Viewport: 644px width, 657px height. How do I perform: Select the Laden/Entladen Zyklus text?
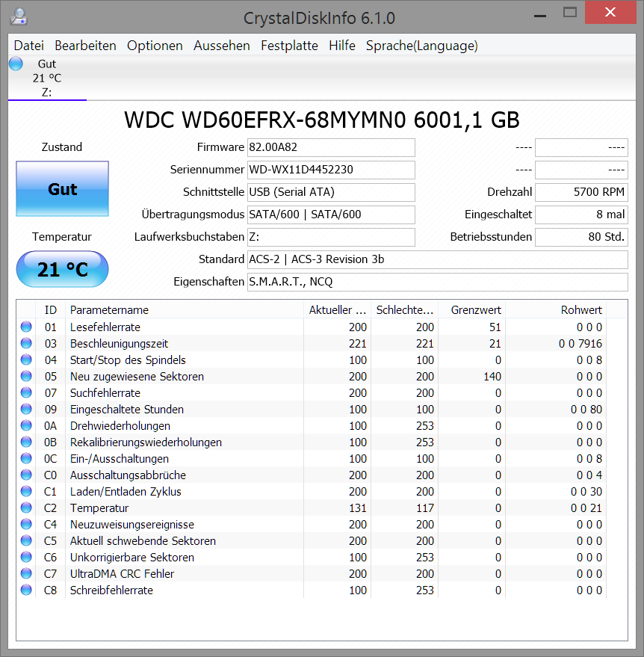[126, 492]
